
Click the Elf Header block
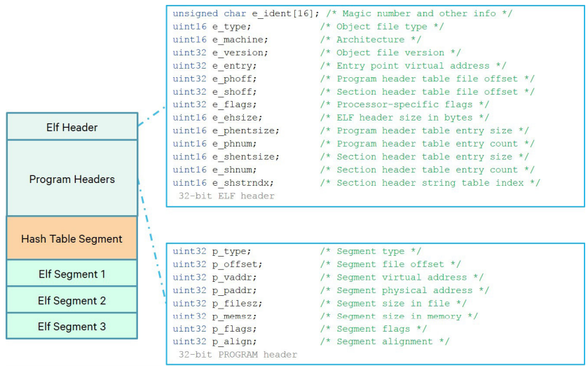[x=72, y=127]
